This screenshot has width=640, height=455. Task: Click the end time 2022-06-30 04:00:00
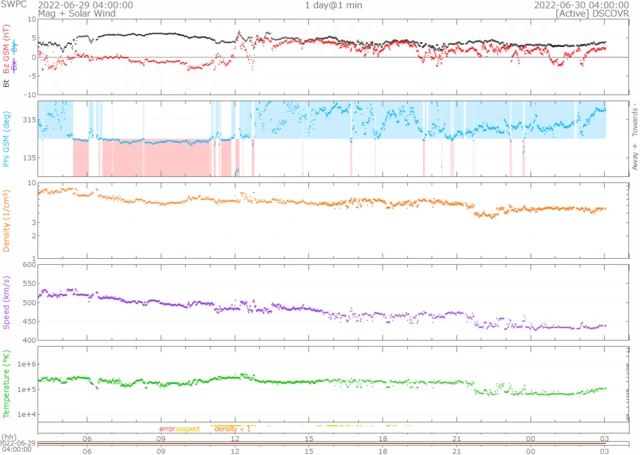coord(581,5)
